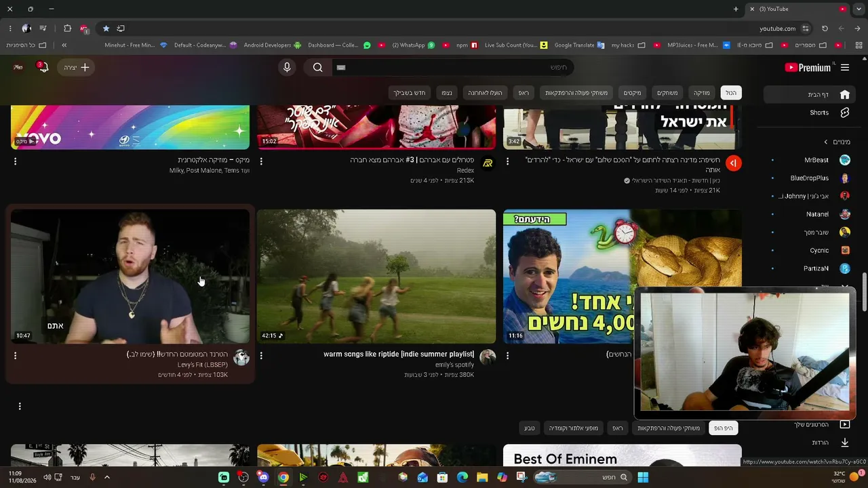This screenshot has width=868, height=488.
Task: Open the Shorts icon in the sidebar
Action: (845, 113)
